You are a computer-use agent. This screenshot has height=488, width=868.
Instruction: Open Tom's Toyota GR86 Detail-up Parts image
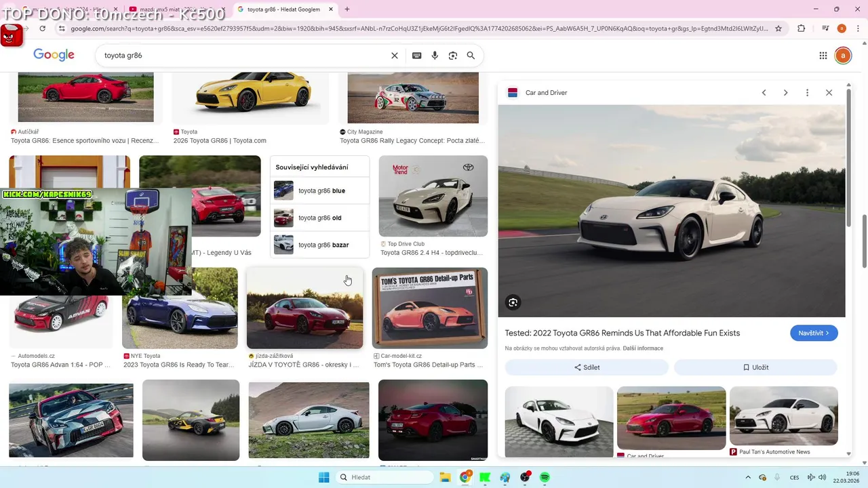pyautogui.click(x=430, y=308)
